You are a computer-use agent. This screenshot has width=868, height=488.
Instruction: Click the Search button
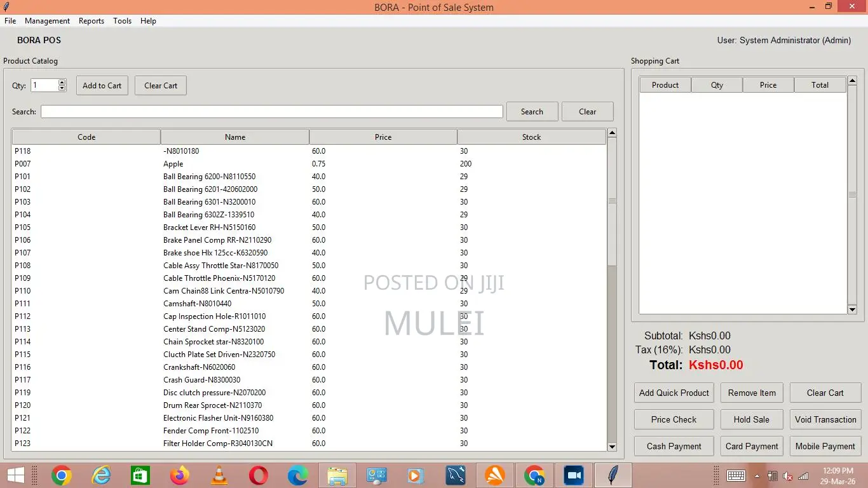532,112
